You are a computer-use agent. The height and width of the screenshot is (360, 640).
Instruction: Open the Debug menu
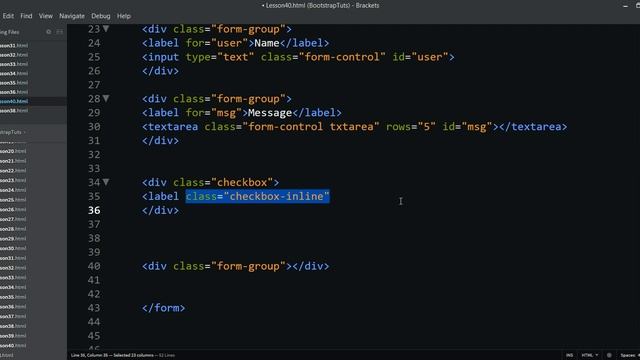coord(101,16)
